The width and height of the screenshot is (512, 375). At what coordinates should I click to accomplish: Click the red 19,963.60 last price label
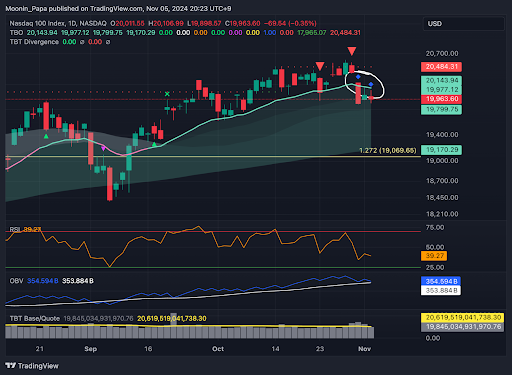pos(441,99)
